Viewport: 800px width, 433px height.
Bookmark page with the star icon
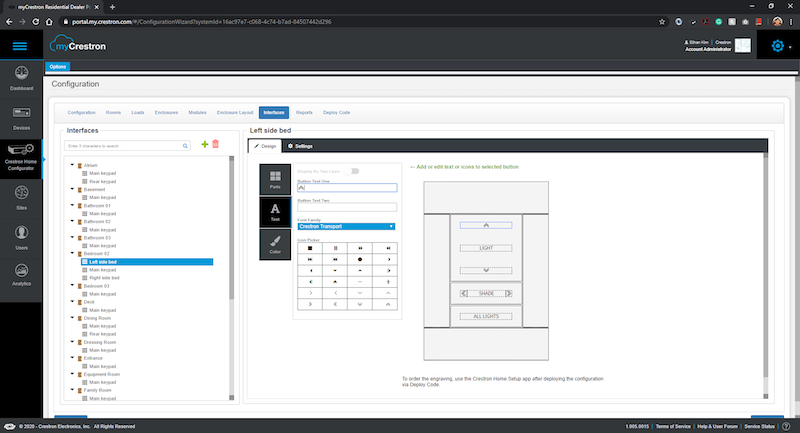[662, 22]
